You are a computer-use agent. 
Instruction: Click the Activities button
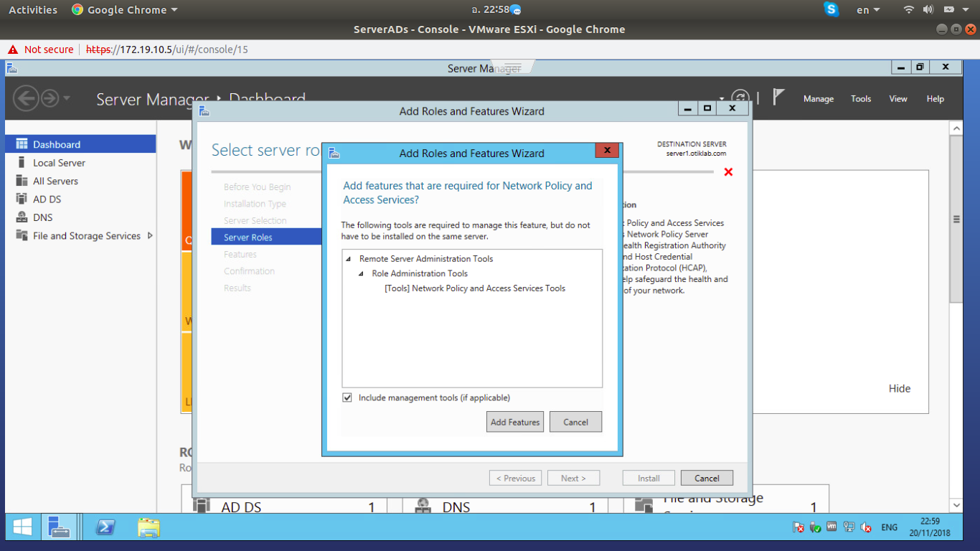[x=33, y=10]
